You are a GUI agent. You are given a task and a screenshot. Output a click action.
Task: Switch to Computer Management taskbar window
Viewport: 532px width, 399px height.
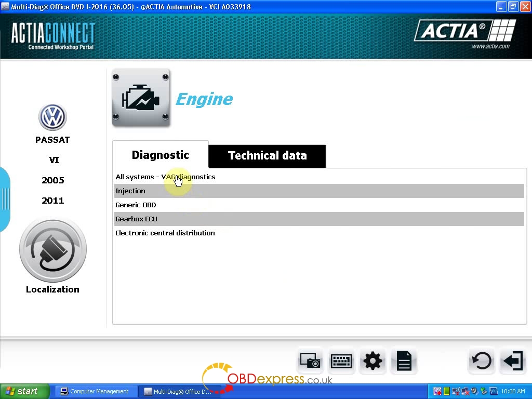coord(96,392)
